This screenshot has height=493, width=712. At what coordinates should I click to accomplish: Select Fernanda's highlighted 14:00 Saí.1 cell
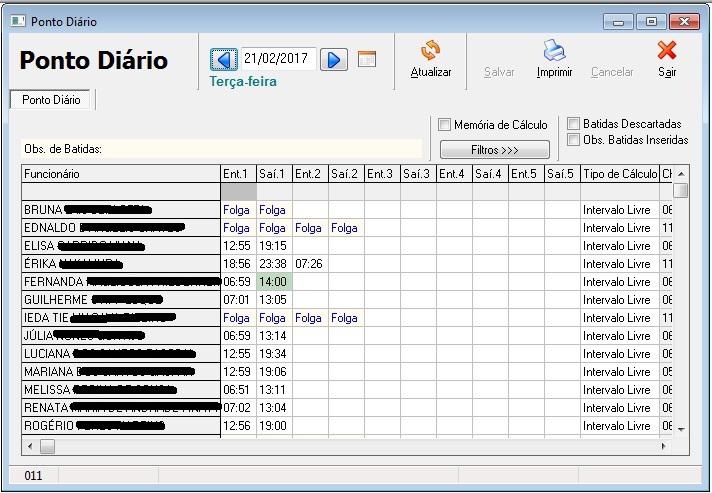274,282
